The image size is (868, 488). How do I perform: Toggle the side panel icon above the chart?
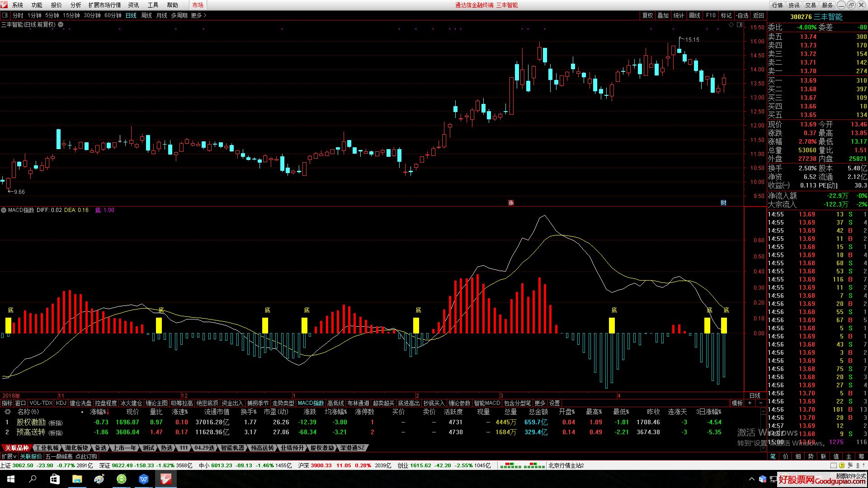(740, 25)
